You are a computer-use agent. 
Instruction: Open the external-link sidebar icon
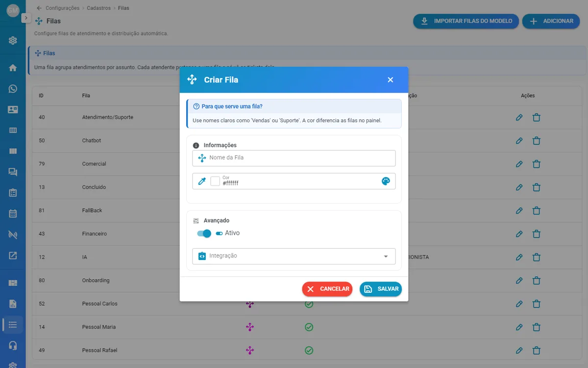click(x=13, y=255)
